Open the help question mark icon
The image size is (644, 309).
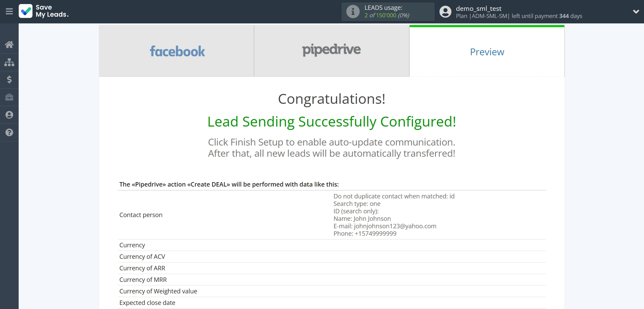(x=9, y=133)
